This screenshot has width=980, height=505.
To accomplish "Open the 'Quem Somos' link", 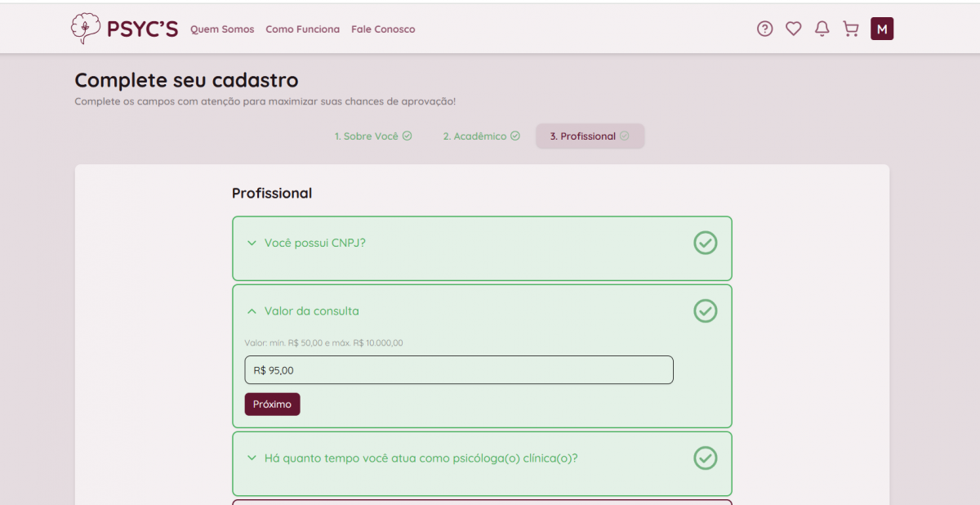I will [222, 29].
